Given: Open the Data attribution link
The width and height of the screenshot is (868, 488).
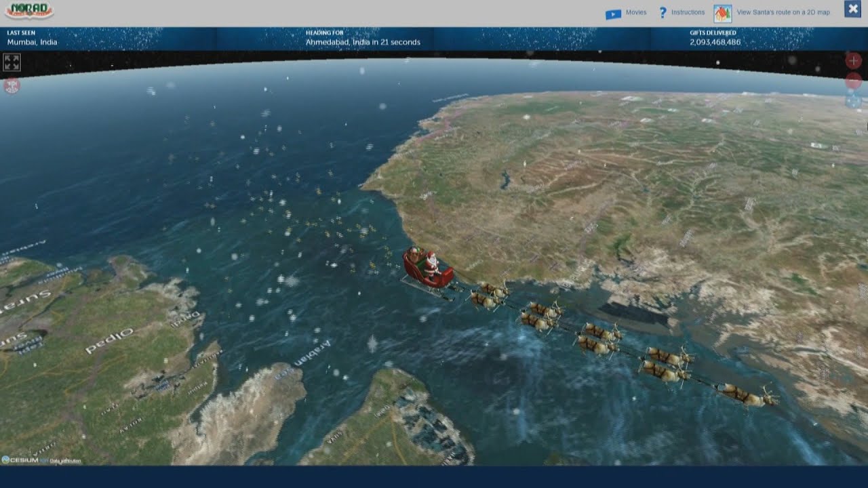Looking at the screenshot, I should coord(65,461).
